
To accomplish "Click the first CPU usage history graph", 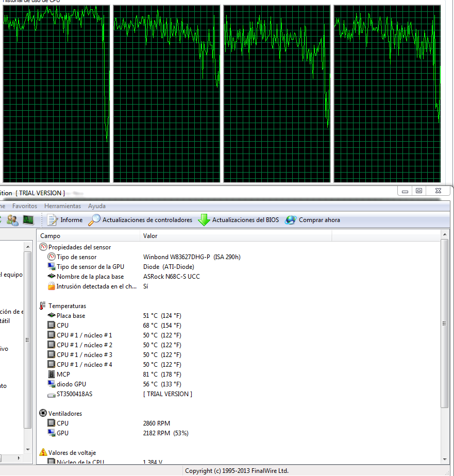I will click(x=56, y=94).
